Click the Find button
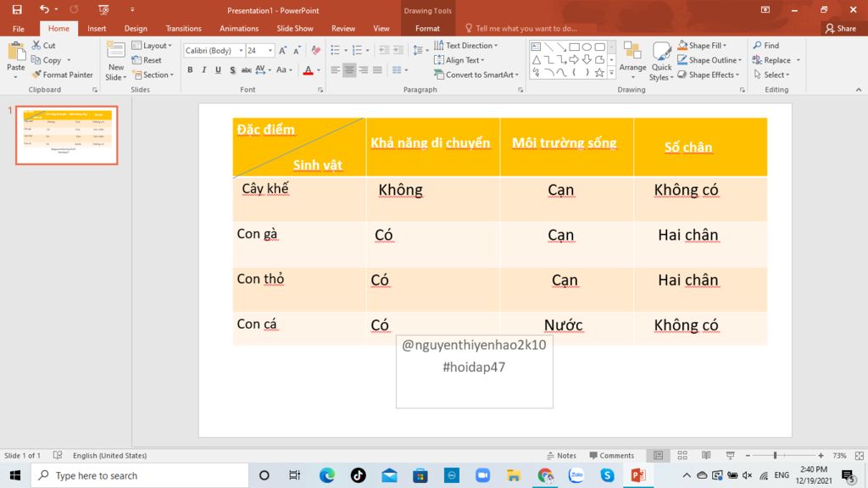Image resolution: width=868 pixels, height=488 pixels. 766,46
